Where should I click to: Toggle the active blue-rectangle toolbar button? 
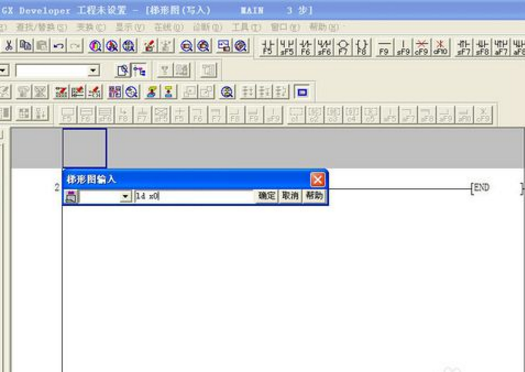[302, 92]
